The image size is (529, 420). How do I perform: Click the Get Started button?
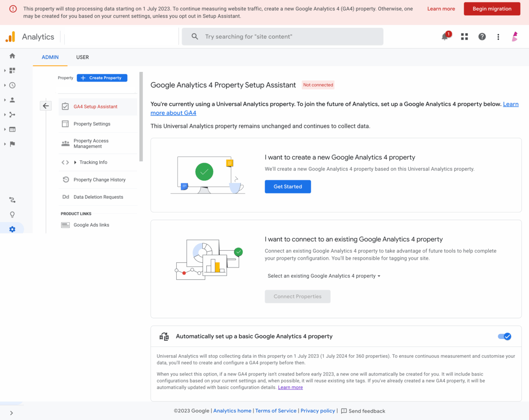click(x=287, y=186)
